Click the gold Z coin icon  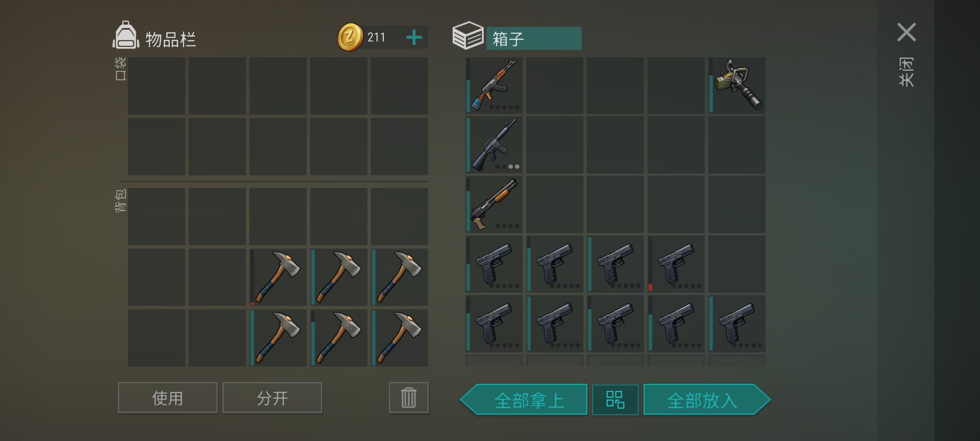(350, 37)
